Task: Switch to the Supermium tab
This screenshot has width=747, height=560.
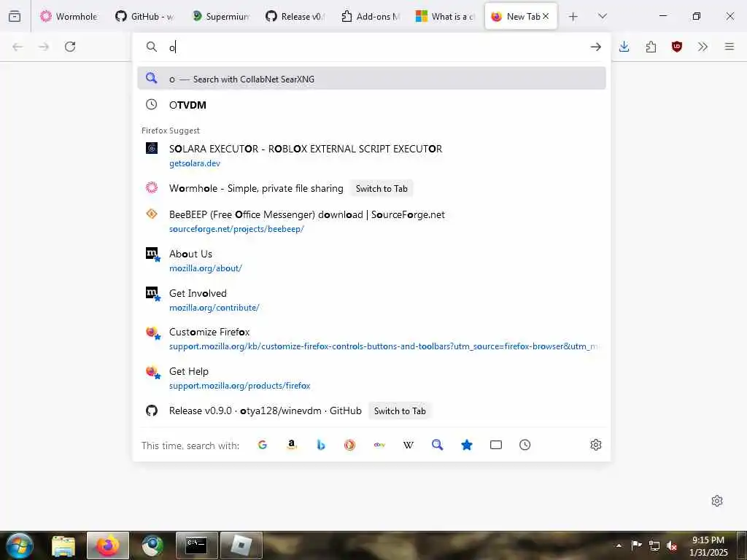Action: [220, 16]
